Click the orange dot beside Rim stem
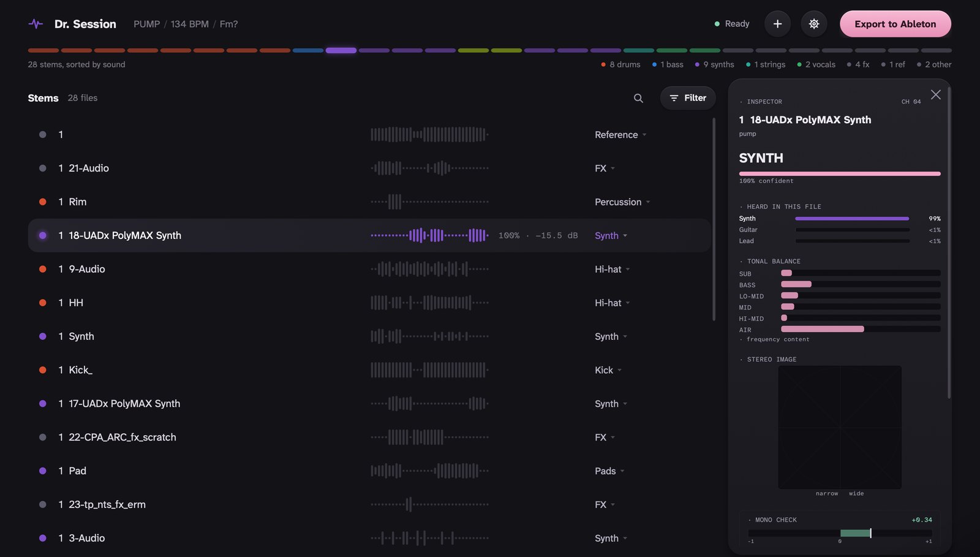The image size is (980, 557). pos(43,202)
